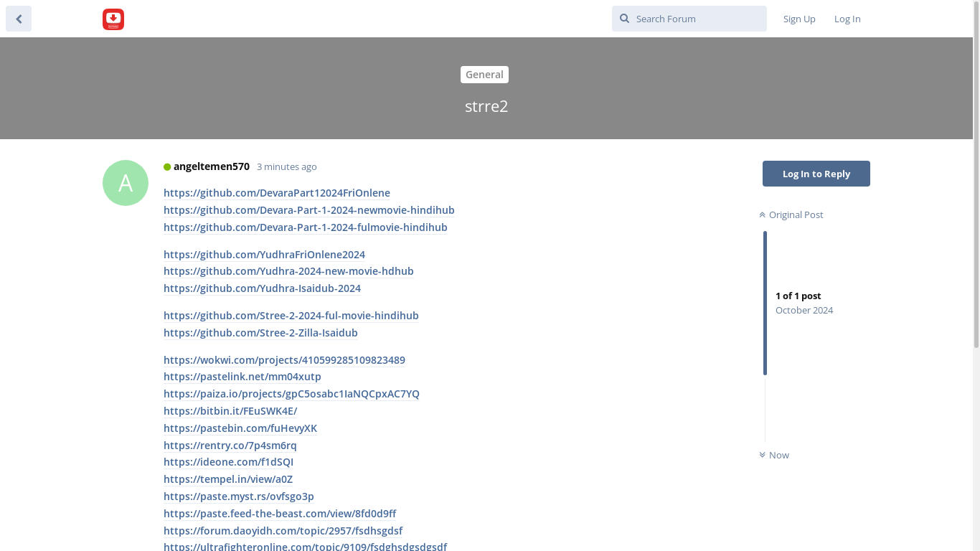The image size is (980, 551).
Task: Open bitbin.it/FEuSWK4E link
Action: pos(230,411)
